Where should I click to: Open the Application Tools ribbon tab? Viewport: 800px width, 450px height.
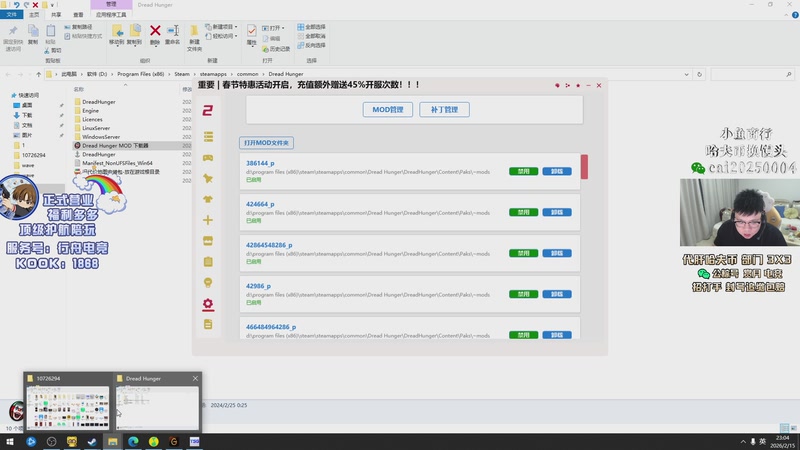coord(111,15)
